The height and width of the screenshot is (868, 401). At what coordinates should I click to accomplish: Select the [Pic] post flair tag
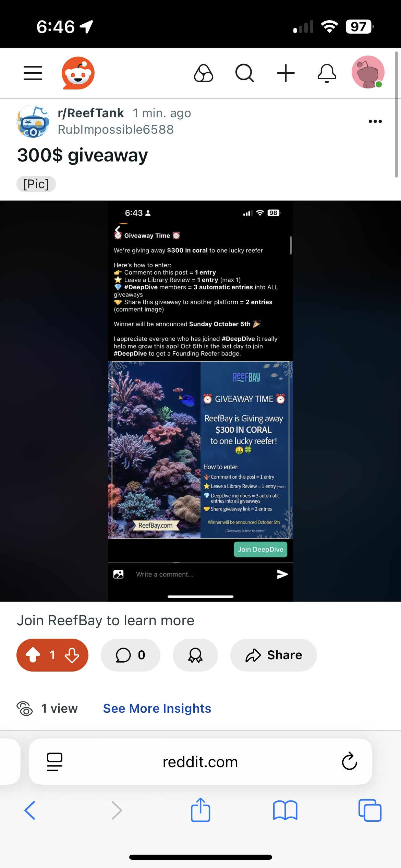point(36,184)
